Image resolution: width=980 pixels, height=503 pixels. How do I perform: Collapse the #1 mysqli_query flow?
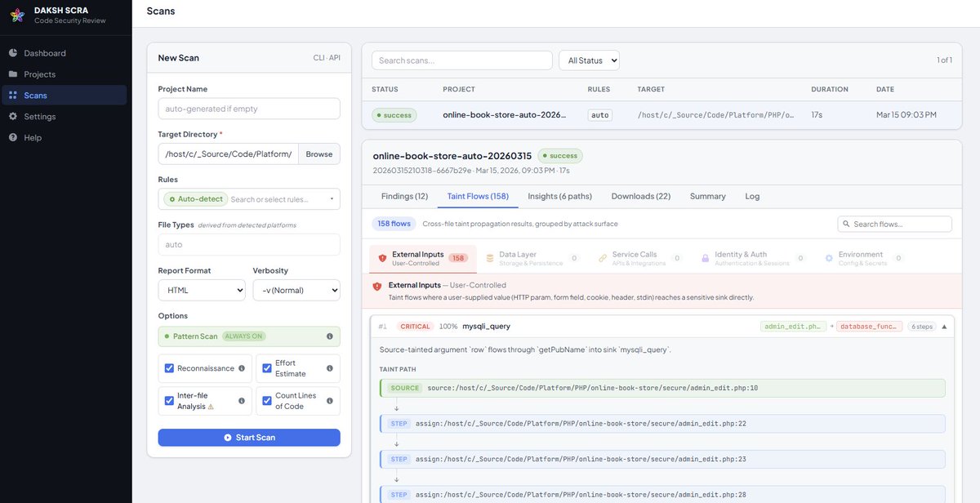click(x=944, y=327)
